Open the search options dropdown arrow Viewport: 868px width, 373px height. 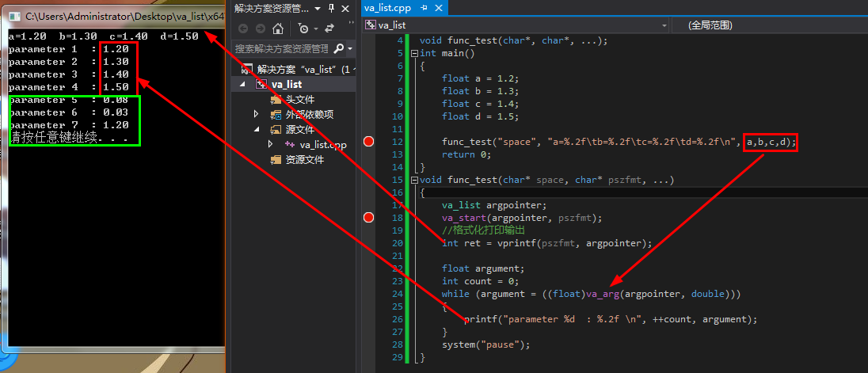pos(350,48)
